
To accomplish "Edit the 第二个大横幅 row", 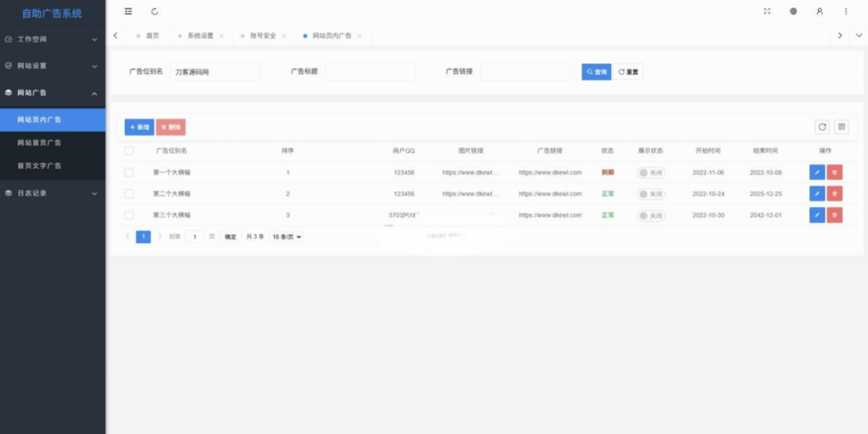I will (817, 194).
